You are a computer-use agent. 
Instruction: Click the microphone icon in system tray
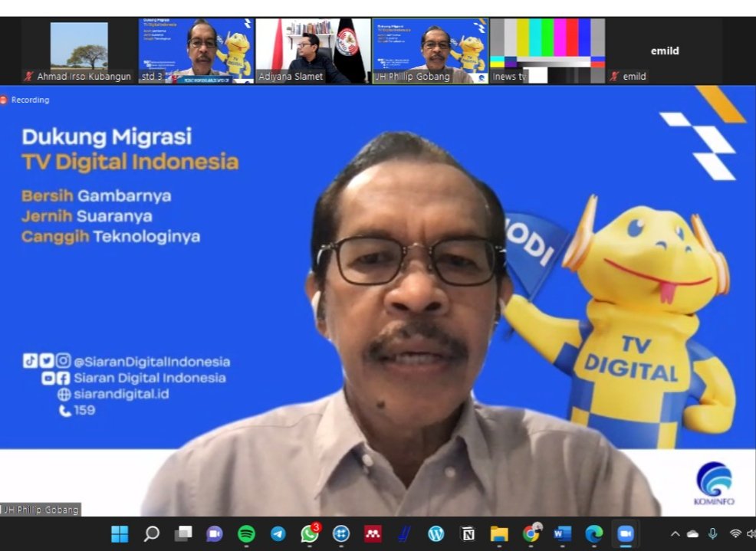click(x=713, y=534)
